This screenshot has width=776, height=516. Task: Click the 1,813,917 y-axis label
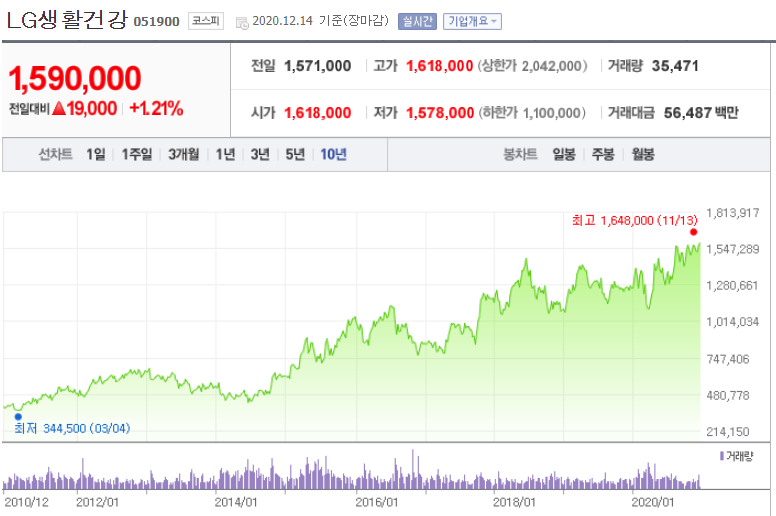pos(732,213)
